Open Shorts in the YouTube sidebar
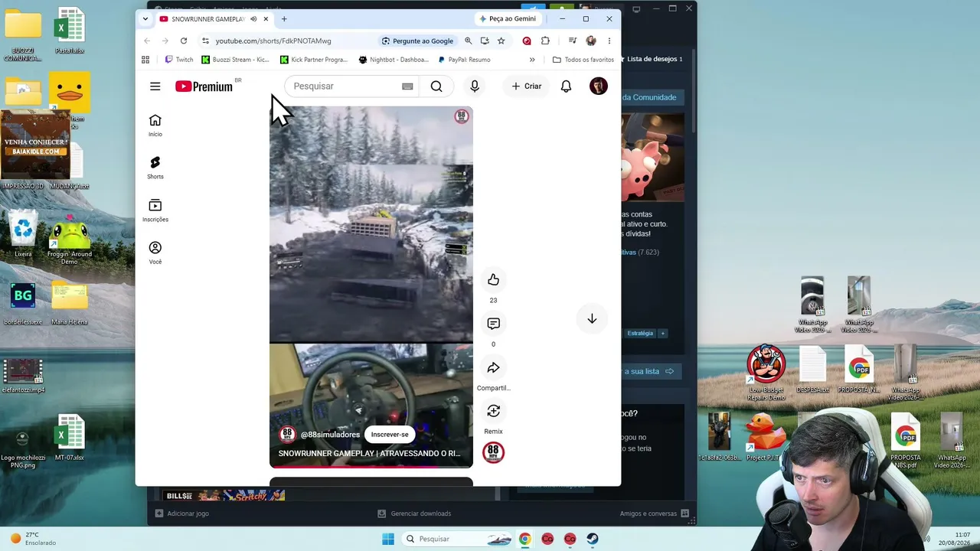 [x=155, y=168]
